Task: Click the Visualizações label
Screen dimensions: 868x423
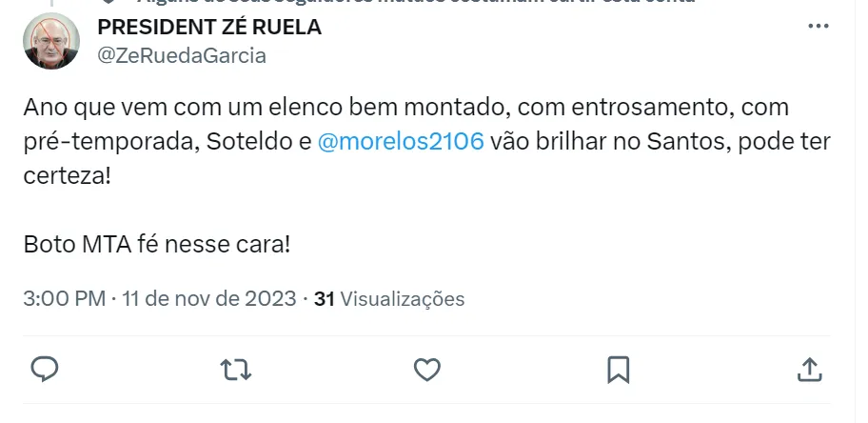Action: pyautogui.click(x=403, y=299)
